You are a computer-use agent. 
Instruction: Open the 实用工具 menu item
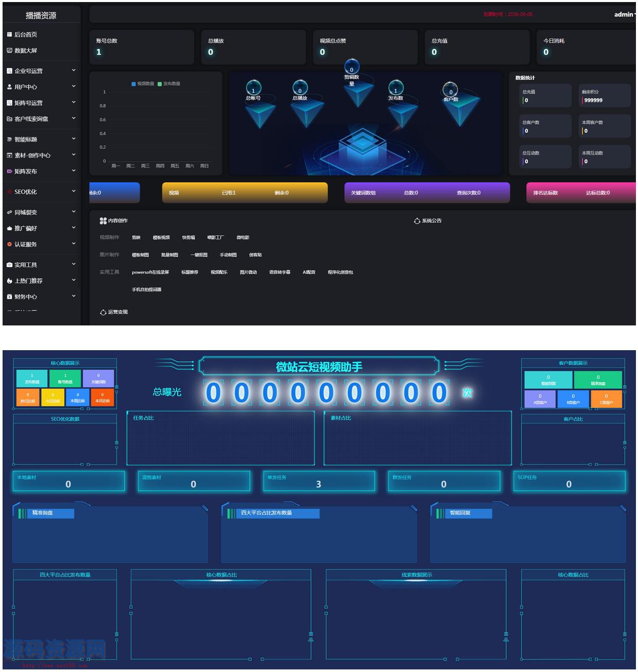pos(26,265)
